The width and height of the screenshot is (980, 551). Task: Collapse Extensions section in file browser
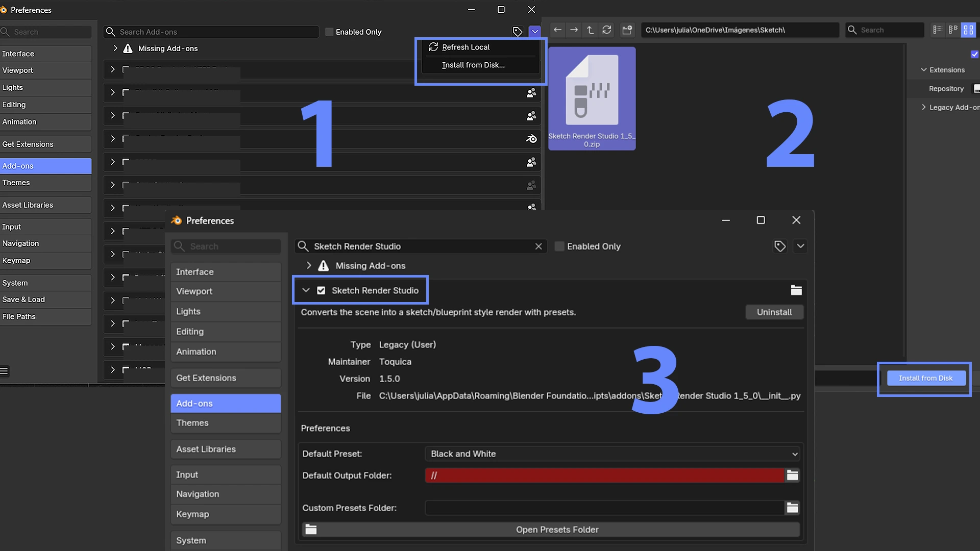[x=923, y=70]
